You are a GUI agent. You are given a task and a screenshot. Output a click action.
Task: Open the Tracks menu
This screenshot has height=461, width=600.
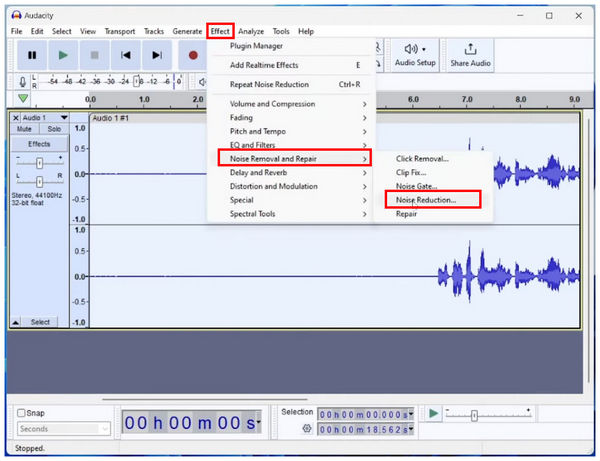[154, 31]
